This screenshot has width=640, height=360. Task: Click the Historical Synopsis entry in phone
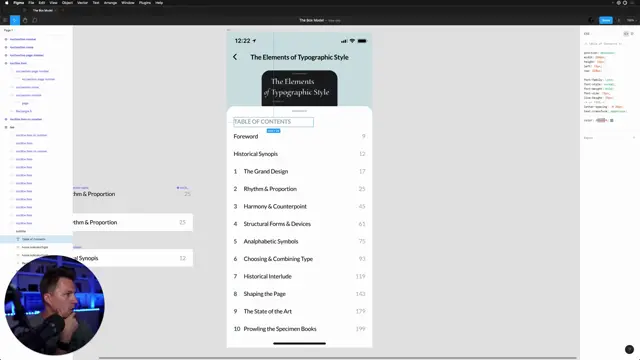coord(299,154)
